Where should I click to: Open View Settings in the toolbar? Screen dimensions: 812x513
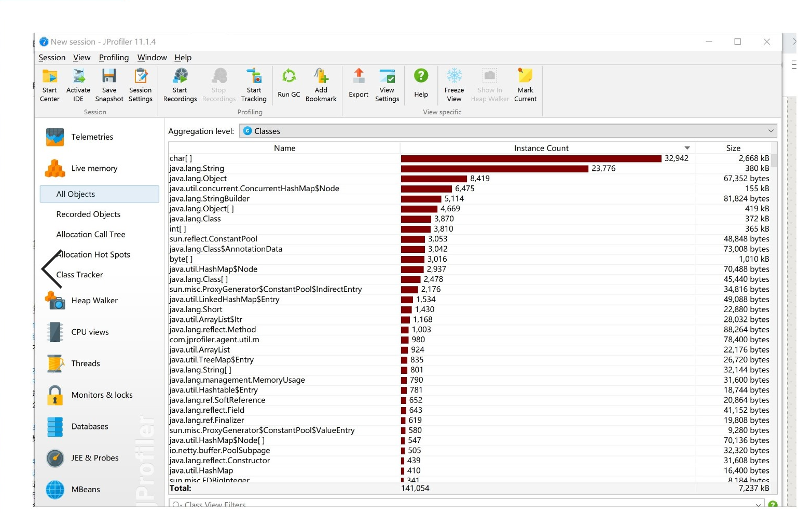pos(387,85)
